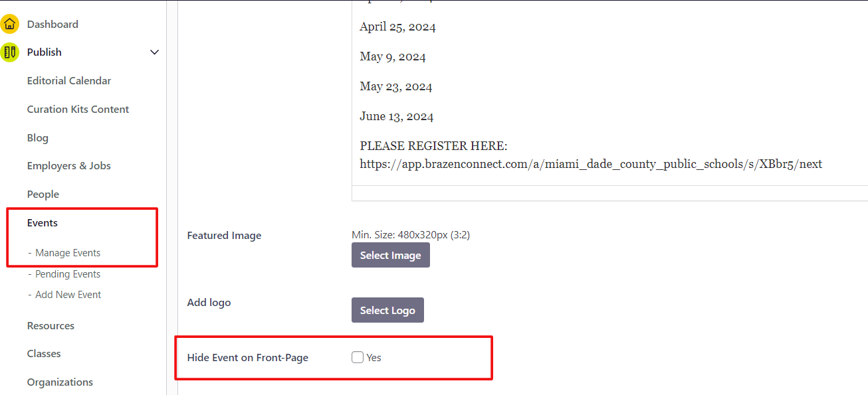
Task: Click the Select Image button
Action: point(390,256)
